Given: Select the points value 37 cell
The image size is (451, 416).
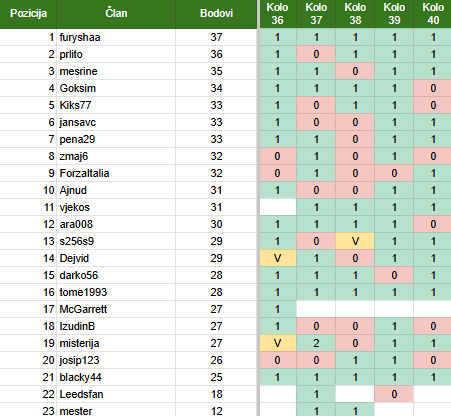Looking at the screenshot, I should [216, 37].
